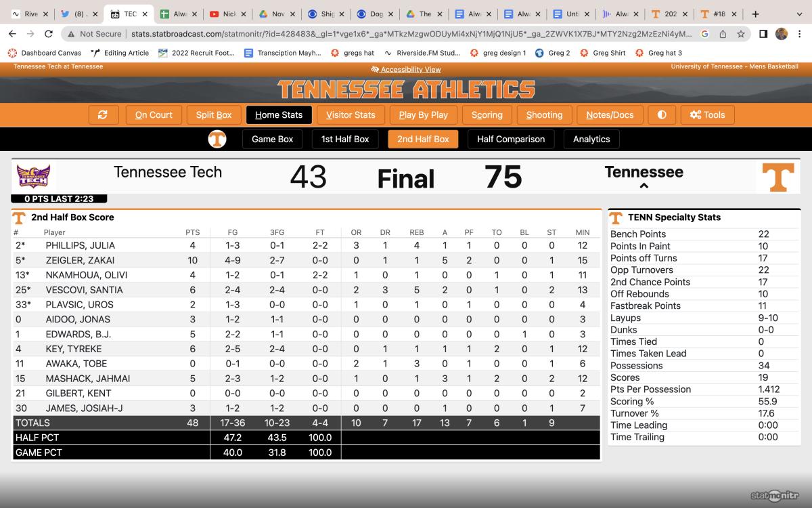812x508 pixels.
Task: Open 2022 Recruit Foot... bookmark
Action: 196,53
